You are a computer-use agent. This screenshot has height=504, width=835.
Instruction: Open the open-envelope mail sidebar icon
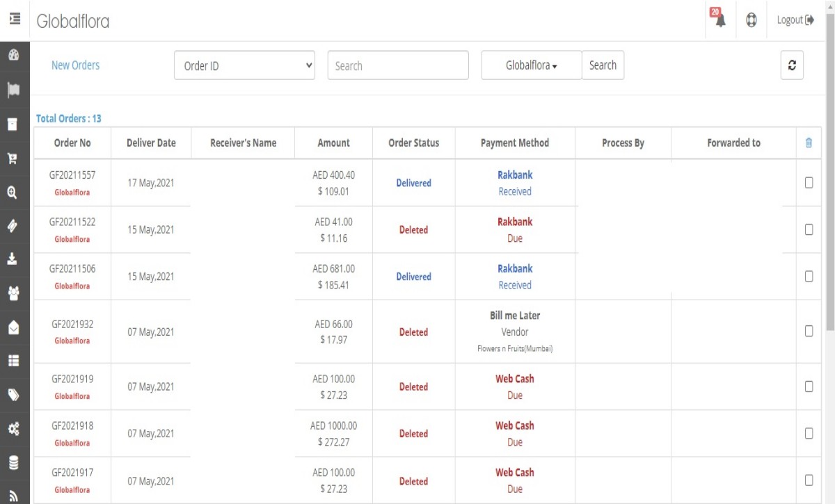[x=13, y=327]
